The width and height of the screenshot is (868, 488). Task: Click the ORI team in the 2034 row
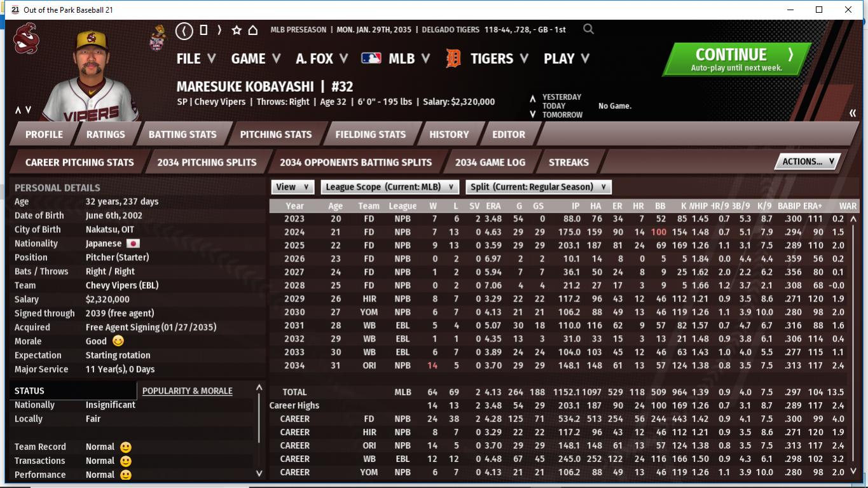point(369,365)
